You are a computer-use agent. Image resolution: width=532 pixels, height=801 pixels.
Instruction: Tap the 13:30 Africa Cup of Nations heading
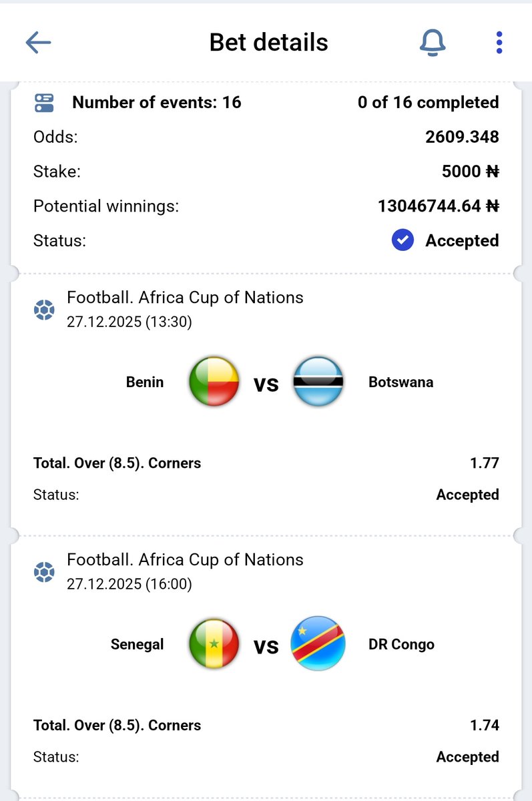tap(185, 298)
